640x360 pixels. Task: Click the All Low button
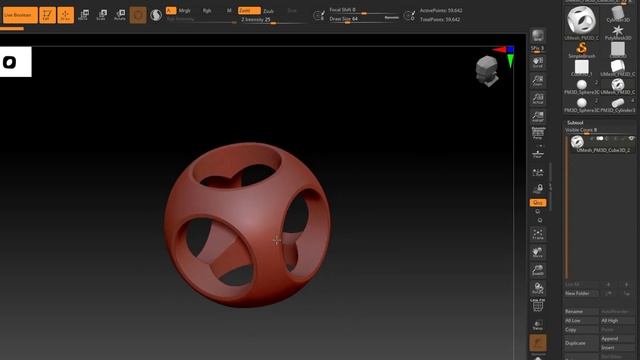[x=581, y=321]
